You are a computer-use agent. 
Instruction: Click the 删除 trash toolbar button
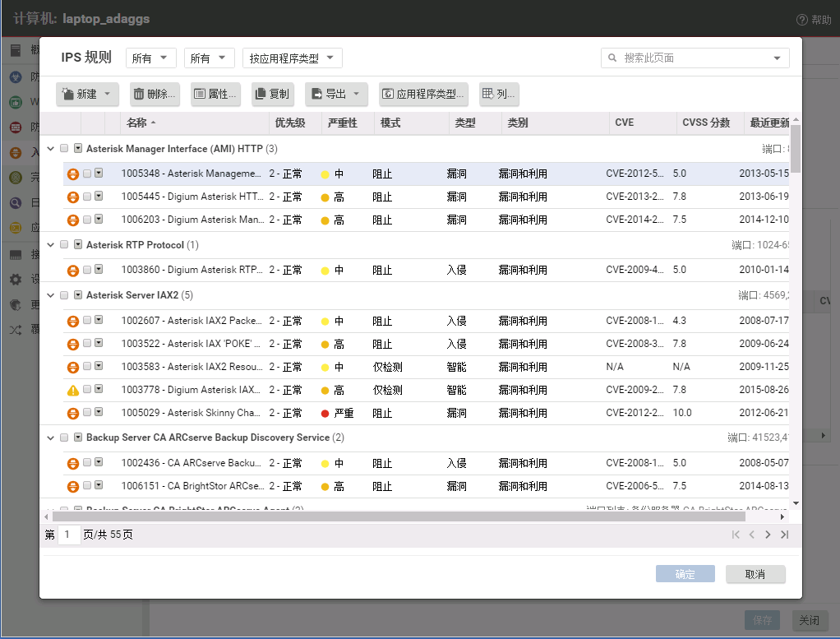click(154, 95)
